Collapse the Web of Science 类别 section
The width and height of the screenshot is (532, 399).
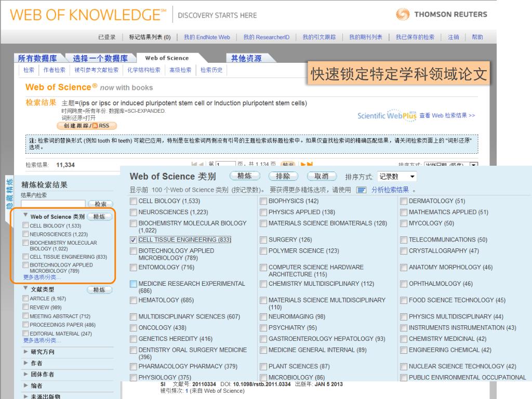[x=25, y=215]
